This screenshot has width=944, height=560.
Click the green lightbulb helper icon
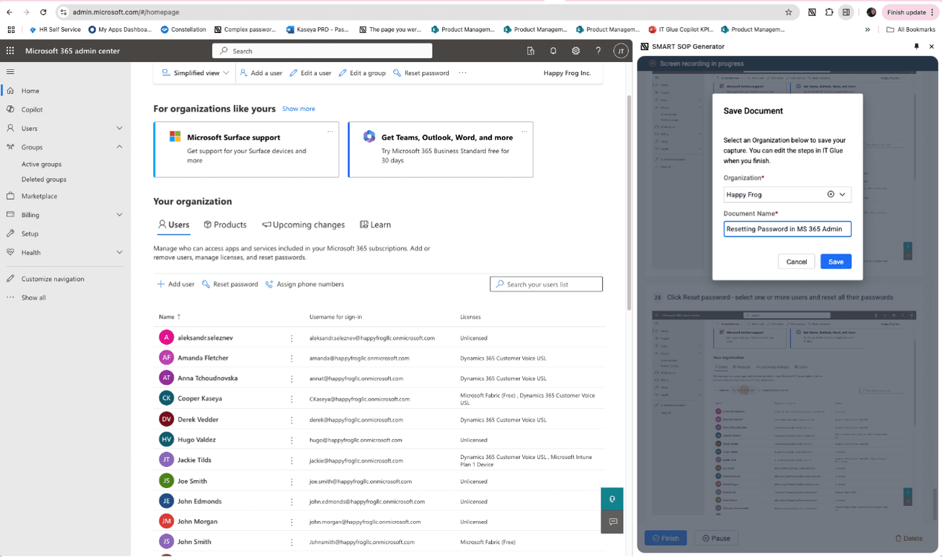tap(611, 499)
